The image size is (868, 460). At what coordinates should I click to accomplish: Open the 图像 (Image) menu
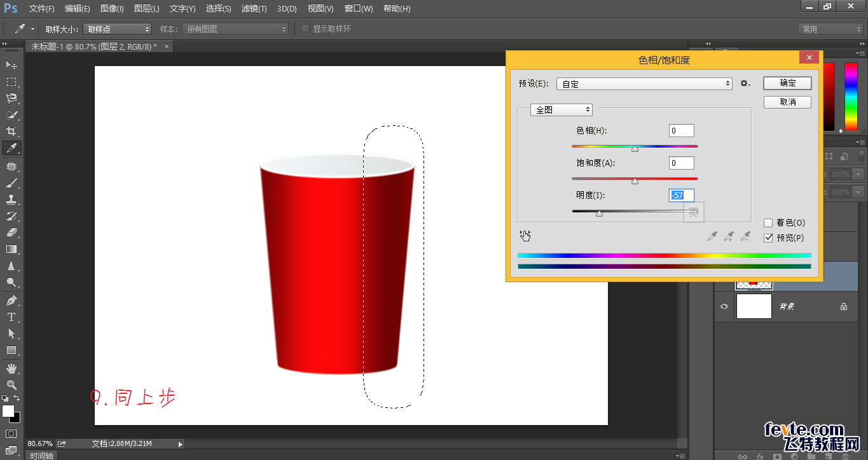coord(112,9)
